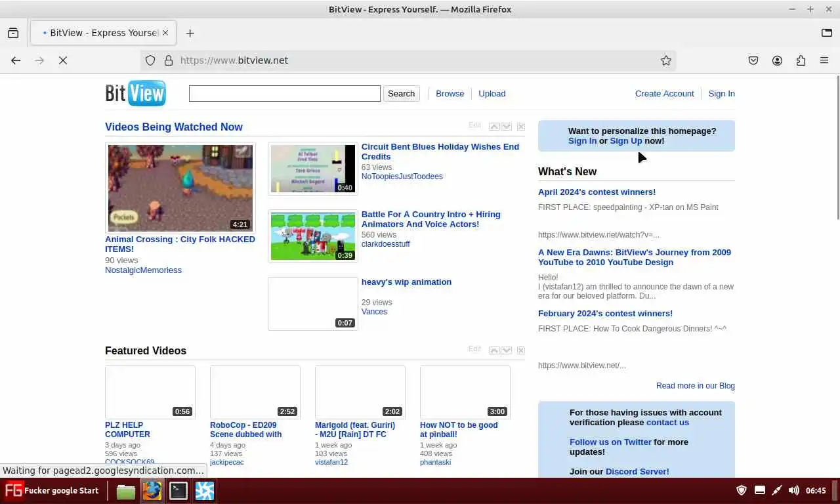This screenshot has width=840, height=504.
Task: Move Featured Videos section down
Action: pyautogui.click(x=506, y=350)
